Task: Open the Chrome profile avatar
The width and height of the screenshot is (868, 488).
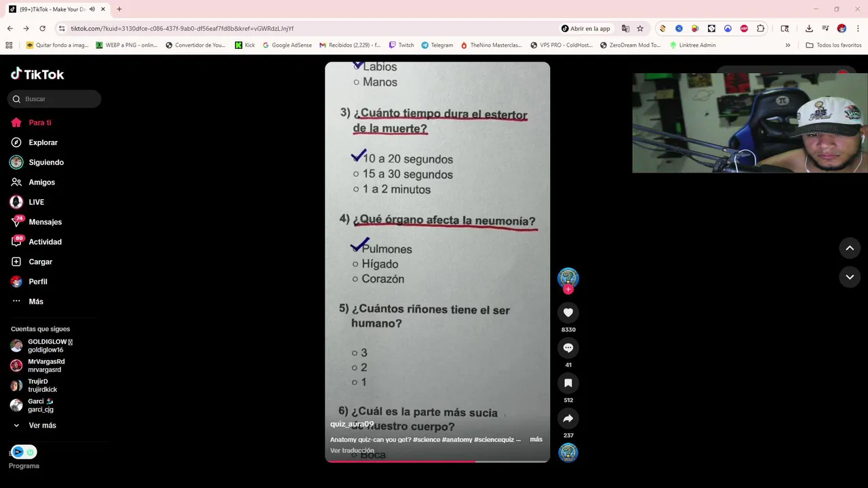Action: click(x=842, y=28)
